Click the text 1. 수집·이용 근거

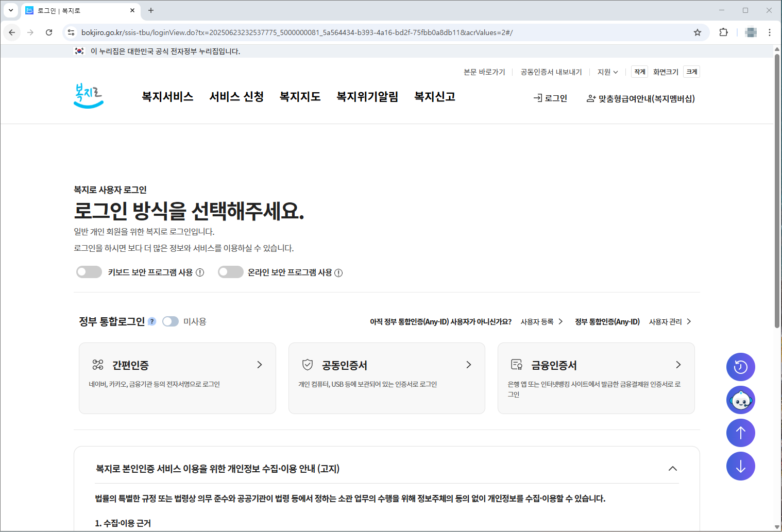[123, 523]
